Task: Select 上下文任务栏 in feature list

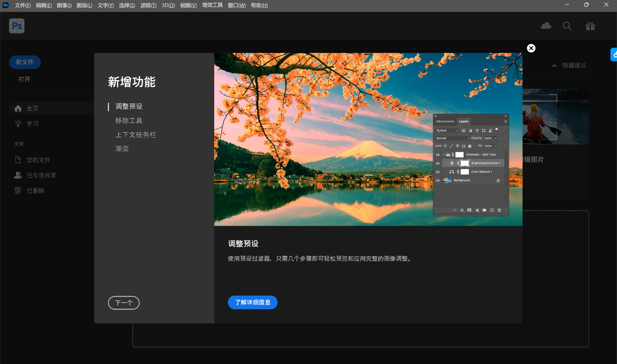Action: click(x=136, y=135)
